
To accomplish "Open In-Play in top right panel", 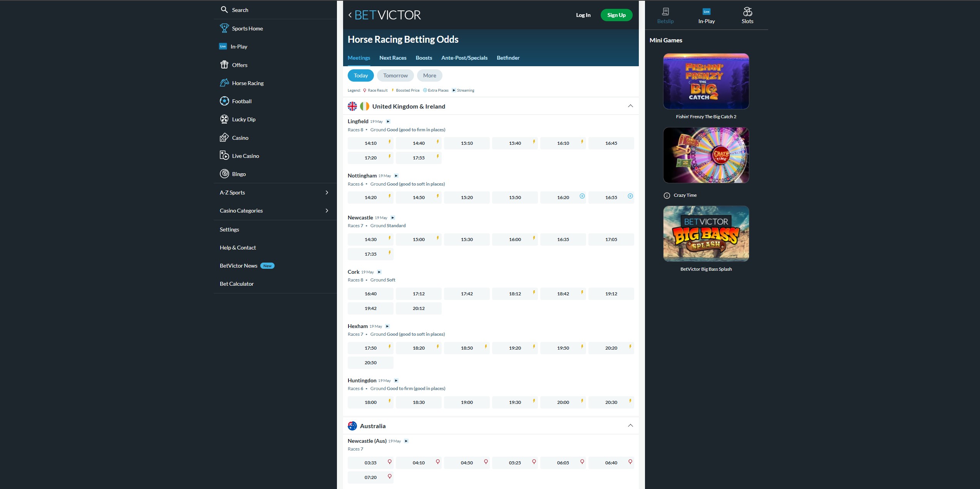I will 706,15.
